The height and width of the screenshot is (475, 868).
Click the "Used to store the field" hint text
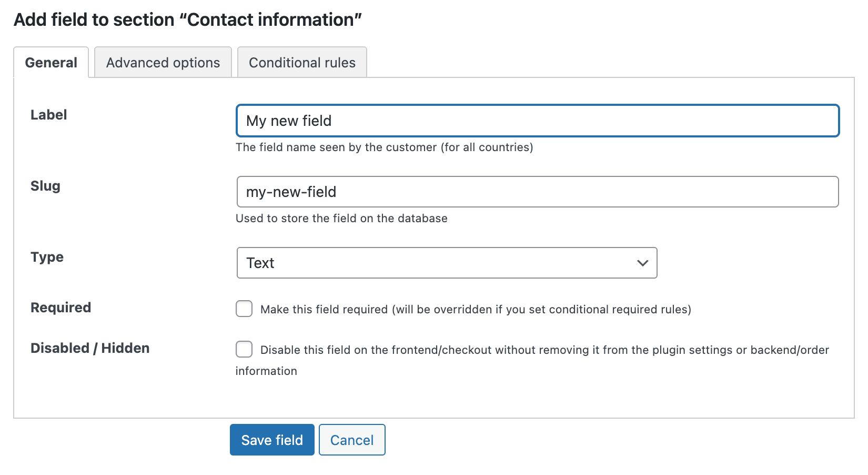pos(341,219)
